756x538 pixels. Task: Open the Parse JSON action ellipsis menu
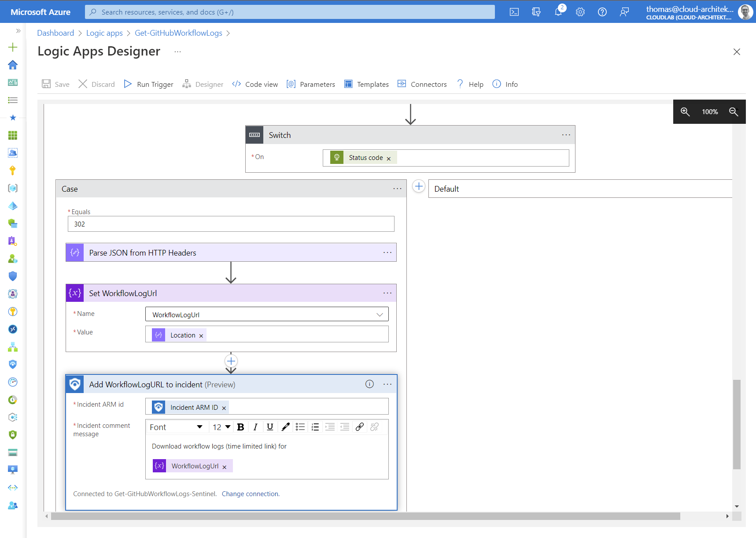click(387, 252)
